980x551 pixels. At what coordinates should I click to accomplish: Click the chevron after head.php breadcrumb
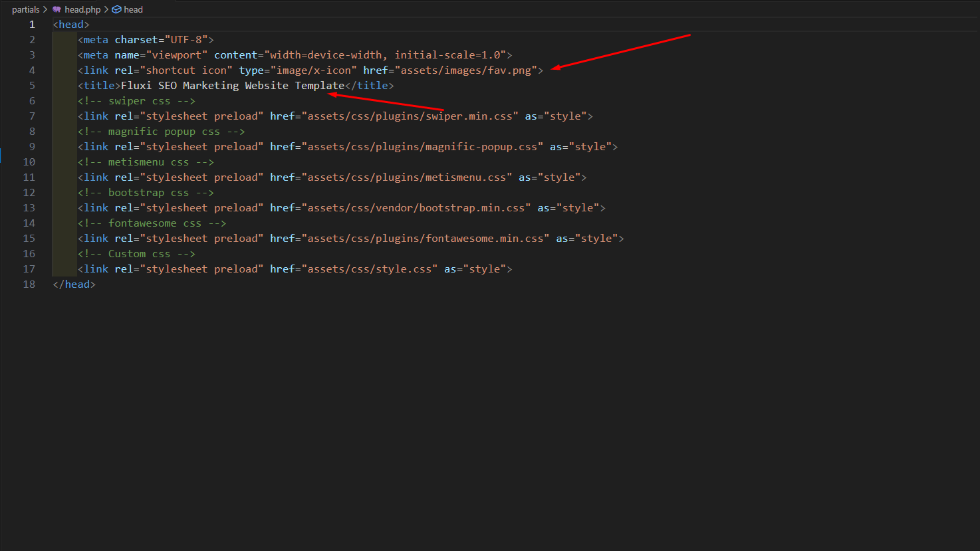(106, 9)
